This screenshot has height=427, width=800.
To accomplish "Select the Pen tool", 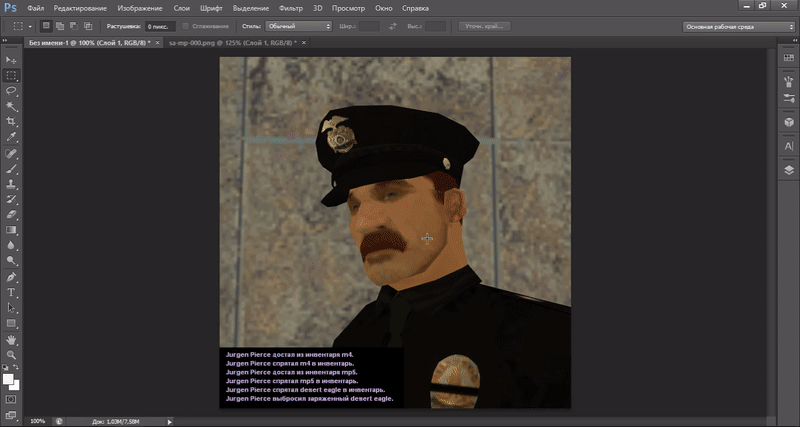I will 11,277.
